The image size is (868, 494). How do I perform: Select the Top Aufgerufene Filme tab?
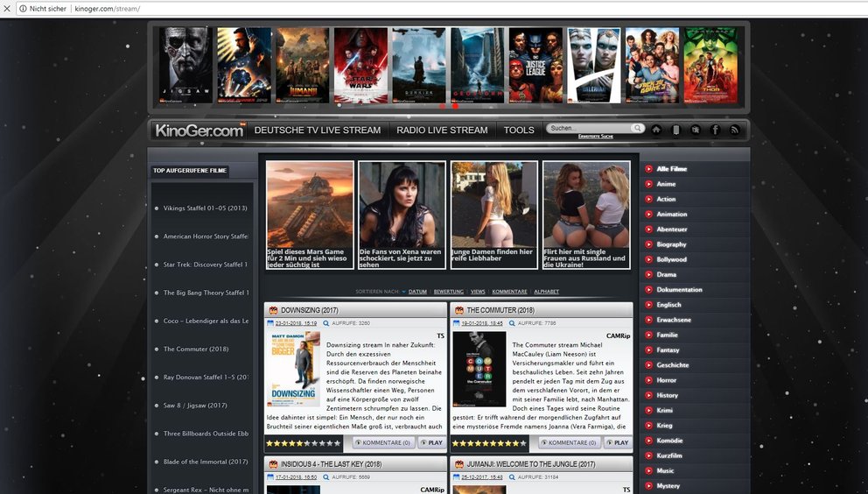189,171
